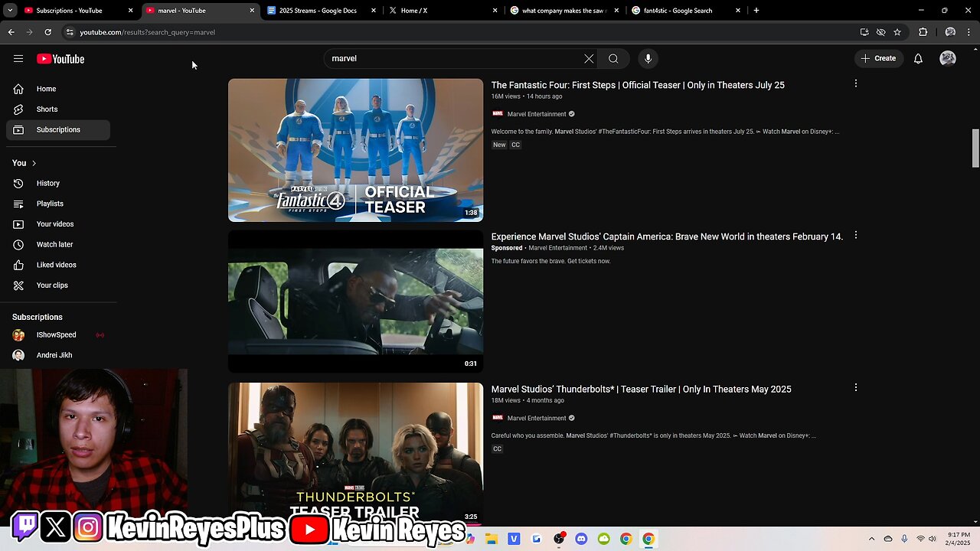Expand the You section chevron

pyautogui.click(x=34, y=163)
